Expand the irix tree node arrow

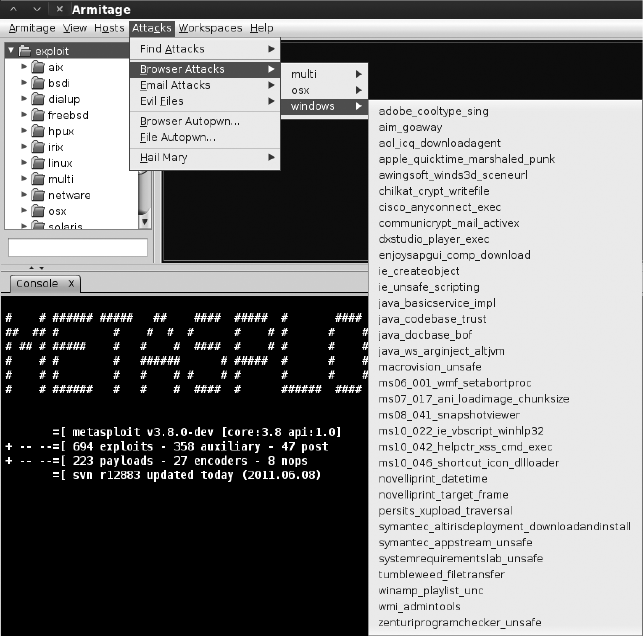tap(24, 146)
